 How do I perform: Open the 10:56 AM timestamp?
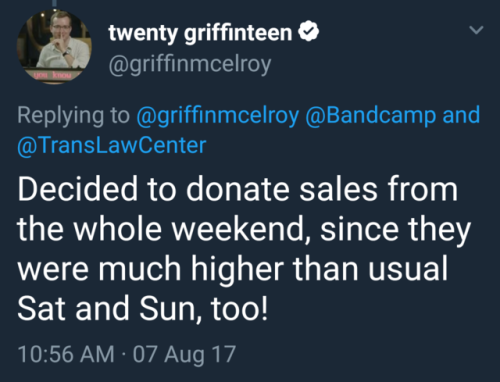pyautogui.click(x=66, y=354)
